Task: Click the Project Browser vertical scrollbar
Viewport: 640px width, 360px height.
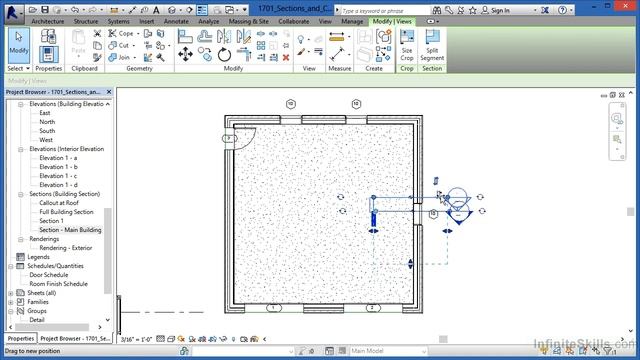Action: (107, 251)
